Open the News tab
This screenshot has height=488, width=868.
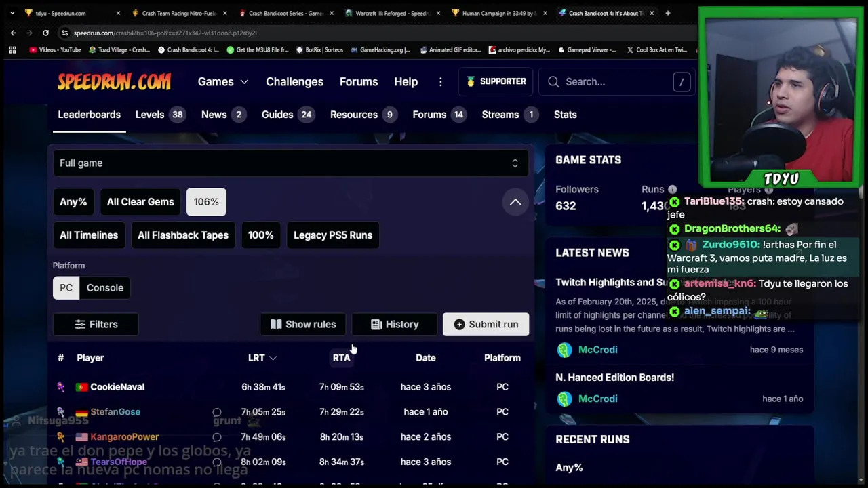tap(224, 115)
